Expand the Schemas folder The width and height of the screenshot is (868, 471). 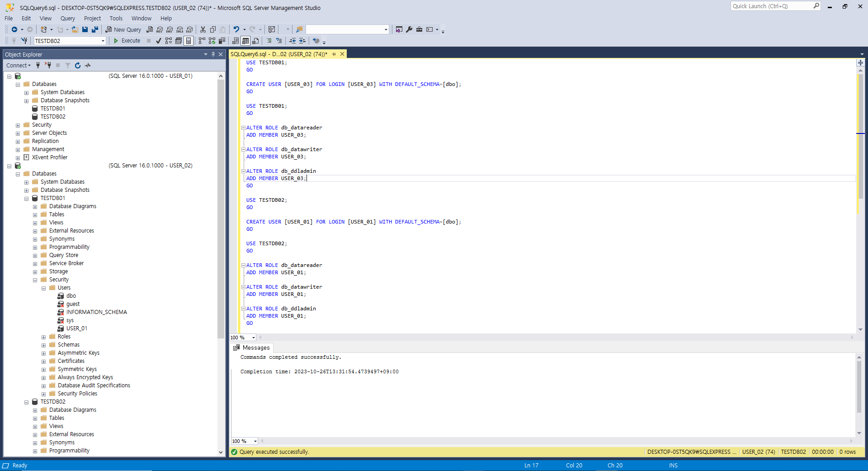(44, 345)
